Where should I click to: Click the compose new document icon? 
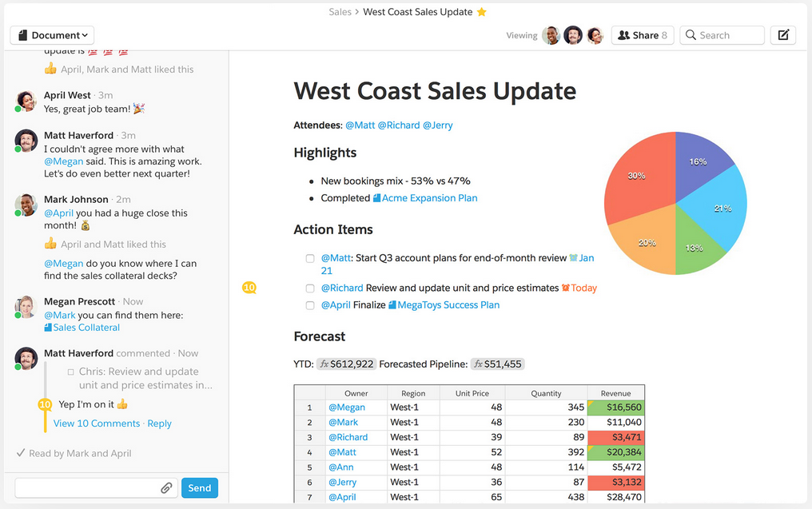coord(783,35)
